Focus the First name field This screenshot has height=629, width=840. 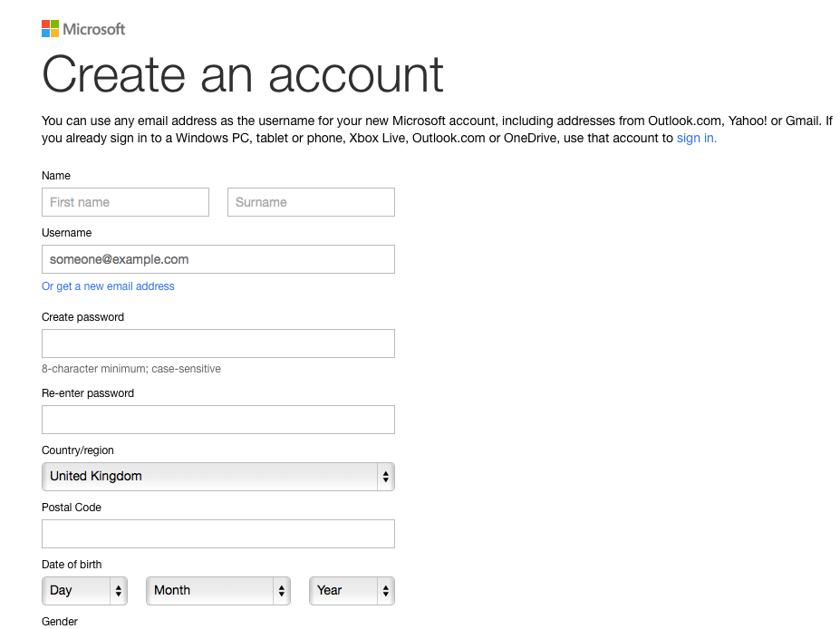point(125,202)
